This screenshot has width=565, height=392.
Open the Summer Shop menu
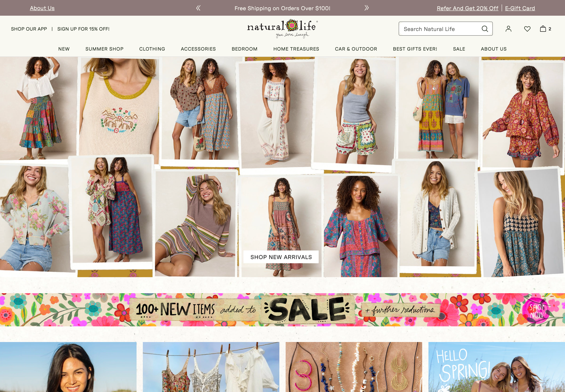[x=105, y=49]
